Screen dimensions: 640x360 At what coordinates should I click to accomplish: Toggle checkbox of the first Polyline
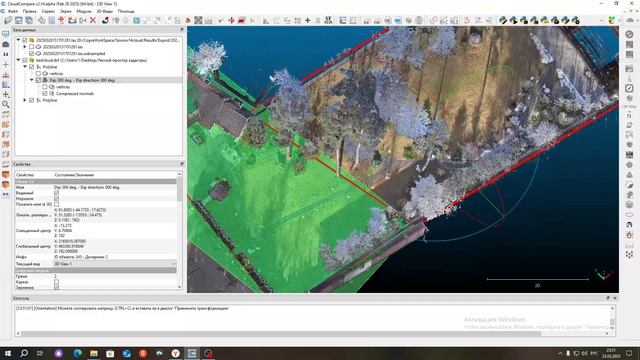tap(31, 67)
